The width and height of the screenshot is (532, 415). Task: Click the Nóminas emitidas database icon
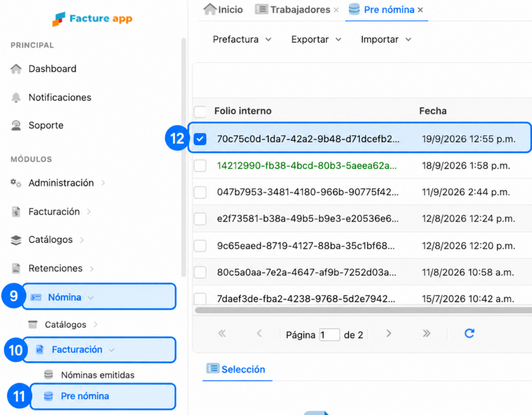(x=48, y=374)
